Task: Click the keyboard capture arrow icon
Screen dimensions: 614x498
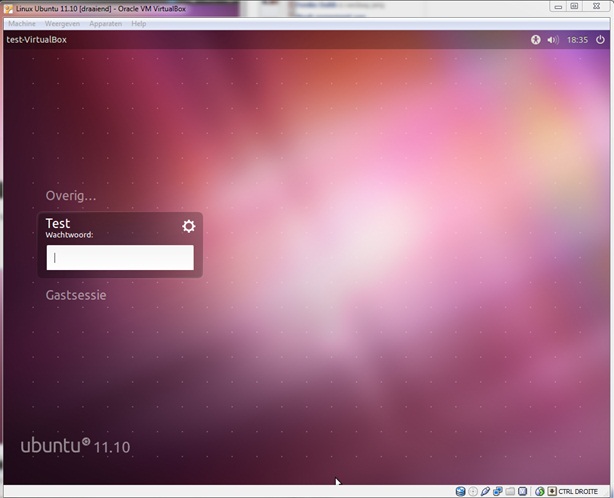Action: [552, 491]
